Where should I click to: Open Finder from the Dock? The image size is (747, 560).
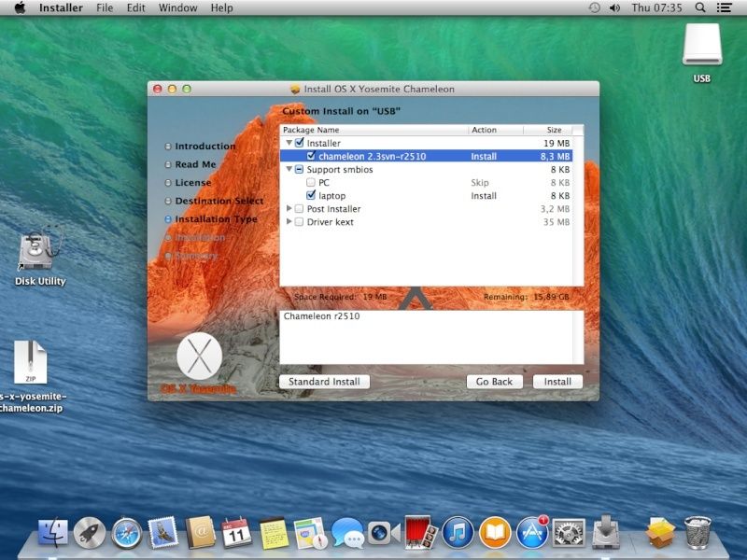(x=52, y=532)
